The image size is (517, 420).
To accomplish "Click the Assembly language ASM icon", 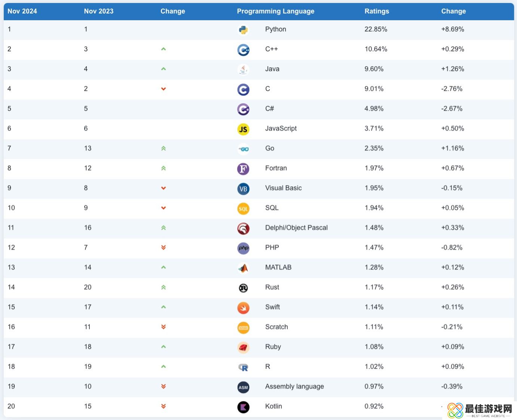I will point(243,387).
